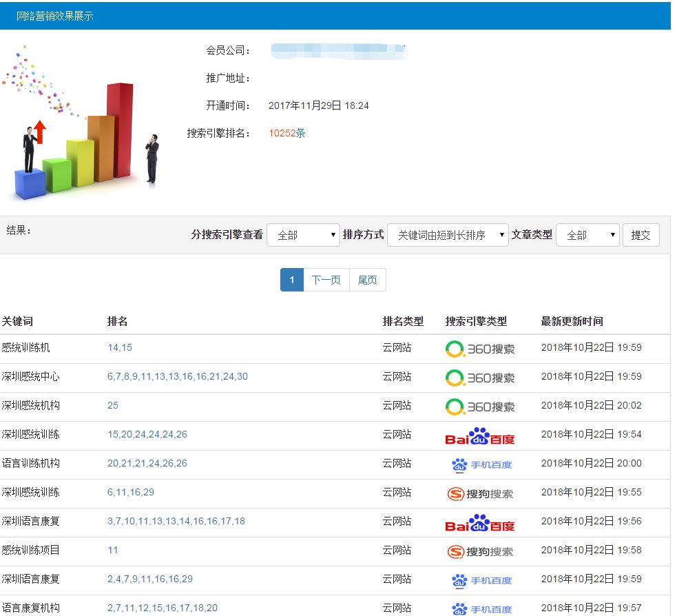Click the 360搜索 logo in 感统训练机 row
The image size is (688, 616).
click(x=479, y=349)
